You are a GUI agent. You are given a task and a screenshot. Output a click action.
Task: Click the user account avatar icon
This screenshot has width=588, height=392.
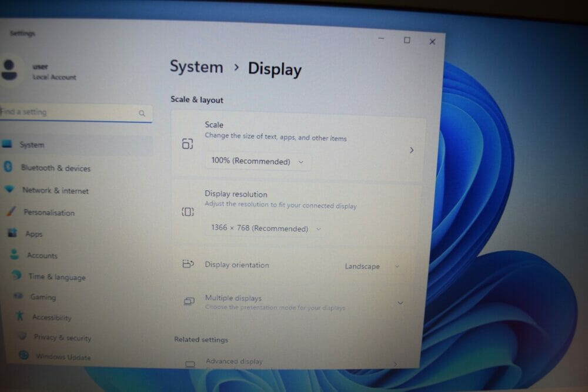(9, 70)
